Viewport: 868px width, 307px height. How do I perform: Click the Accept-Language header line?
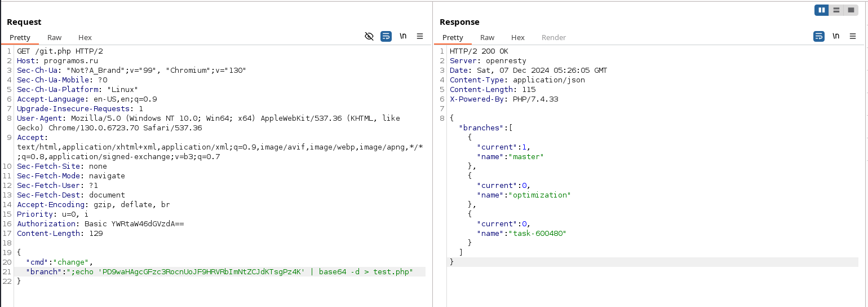pos(87,99)
